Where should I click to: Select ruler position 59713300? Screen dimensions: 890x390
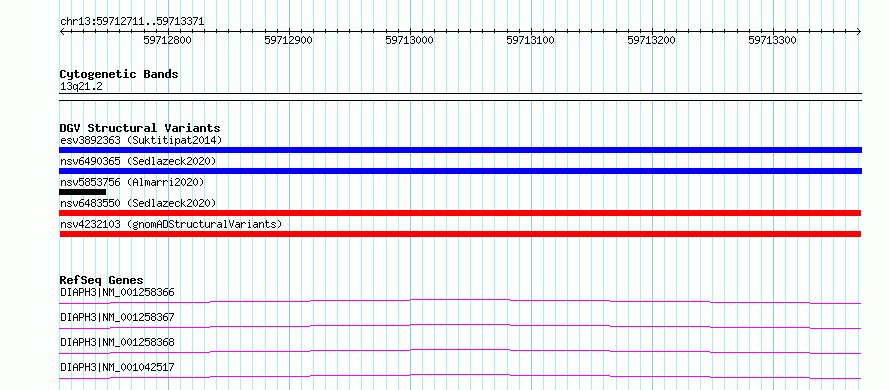pyautogui.click(x=773, y=40)
